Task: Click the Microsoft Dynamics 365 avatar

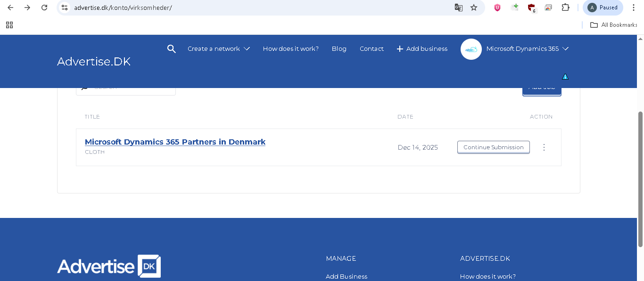Action: click(x=471, y=49)
